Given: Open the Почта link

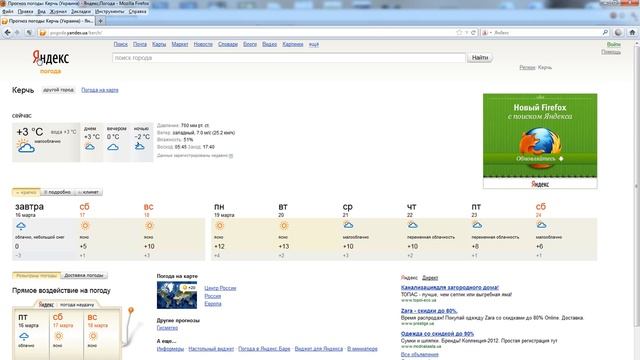Looking at the screenshot, I should [x=140, y=44].
